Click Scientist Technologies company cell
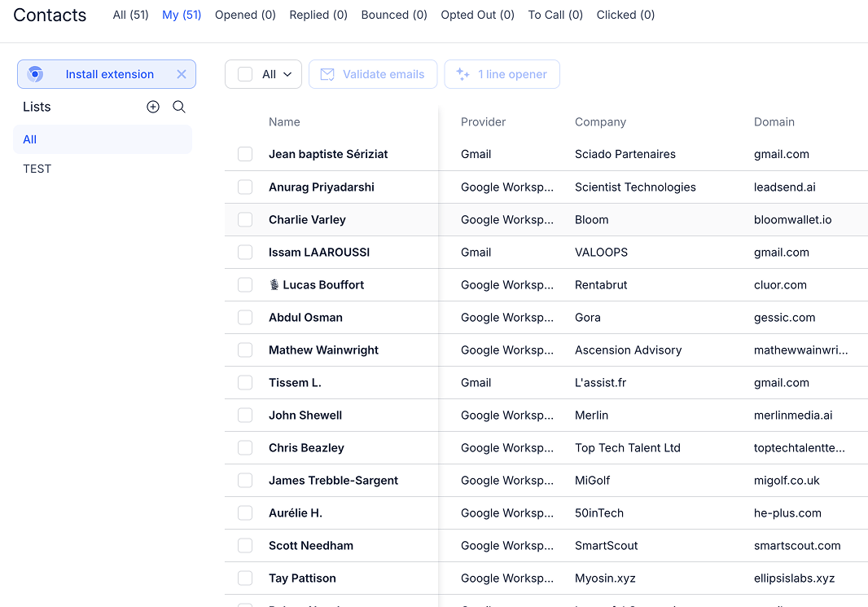The height and width of the screenshot is (607, 868). tap(635, 187)
